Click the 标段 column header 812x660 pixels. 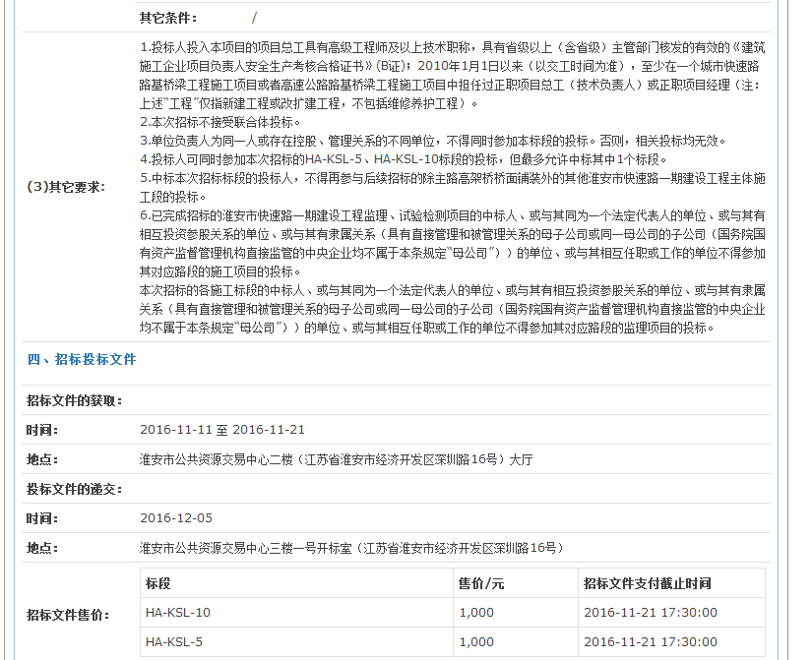[158, 583]
